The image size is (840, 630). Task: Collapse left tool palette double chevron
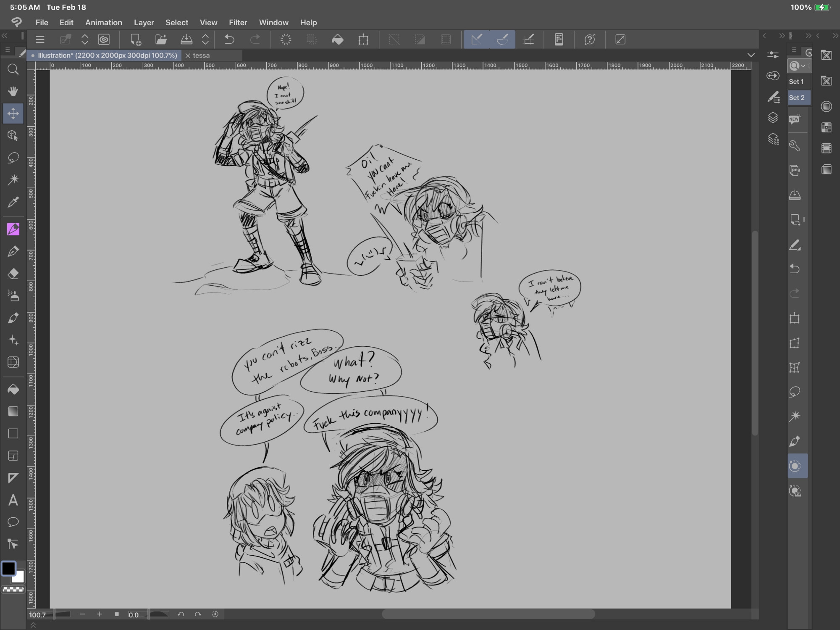coord(5,36)
